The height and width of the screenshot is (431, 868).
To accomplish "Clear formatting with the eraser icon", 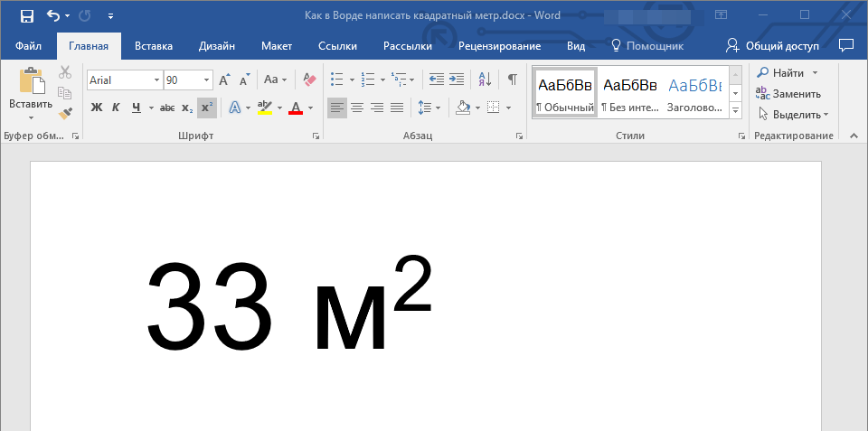I will [310, 80].
